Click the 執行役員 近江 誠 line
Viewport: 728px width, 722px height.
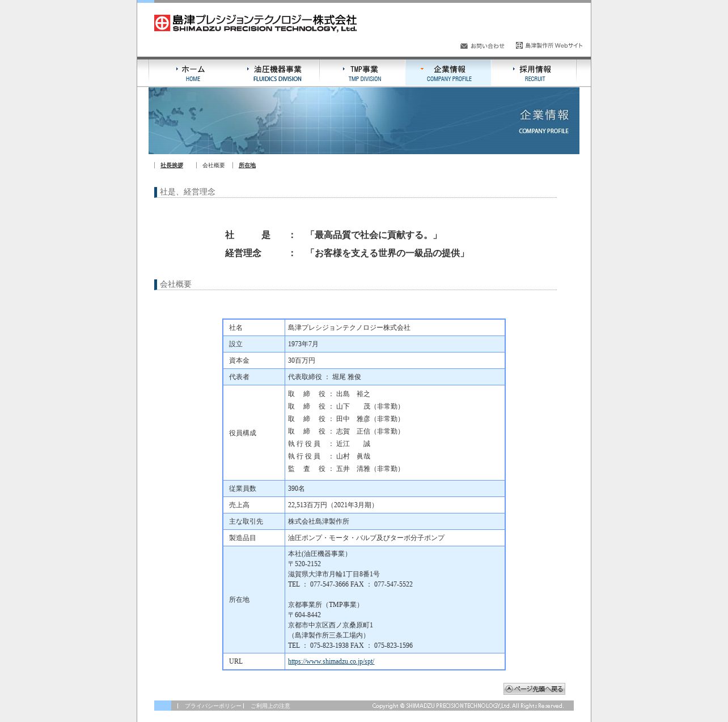[329, 444]
